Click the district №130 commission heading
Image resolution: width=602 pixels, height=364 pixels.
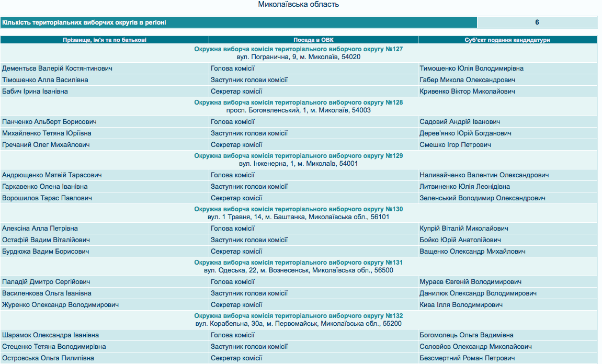click(298, 209)
